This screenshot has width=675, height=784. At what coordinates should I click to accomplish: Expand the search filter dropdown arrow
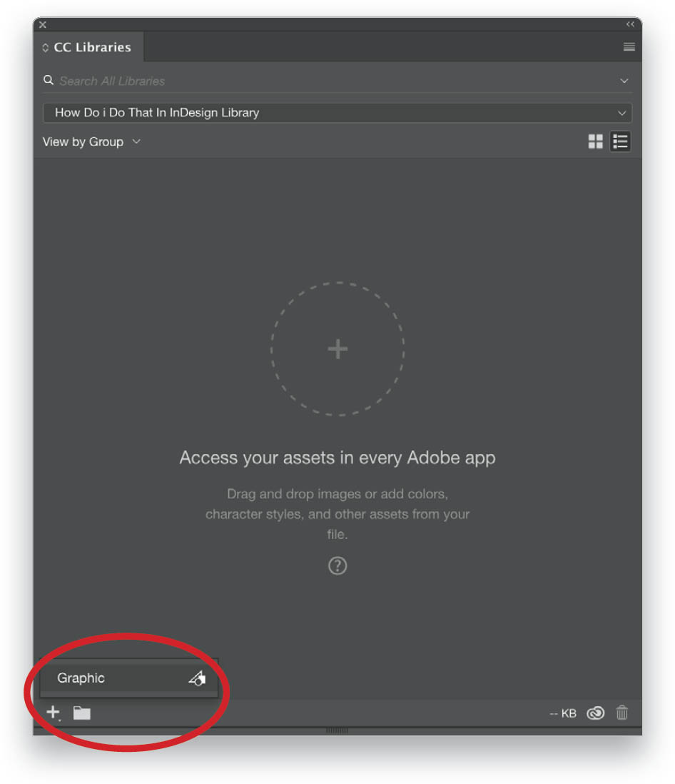click(624, 81)
